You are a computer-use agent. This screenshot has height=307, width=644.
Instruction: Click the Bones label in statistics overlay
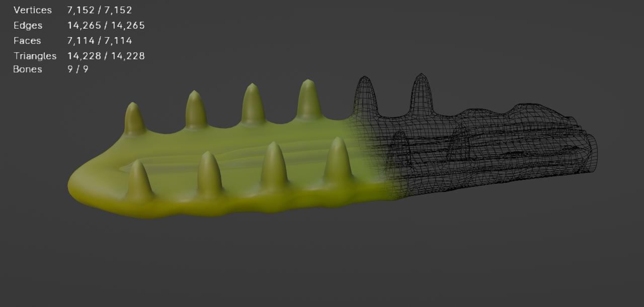(x=28, y=69)
